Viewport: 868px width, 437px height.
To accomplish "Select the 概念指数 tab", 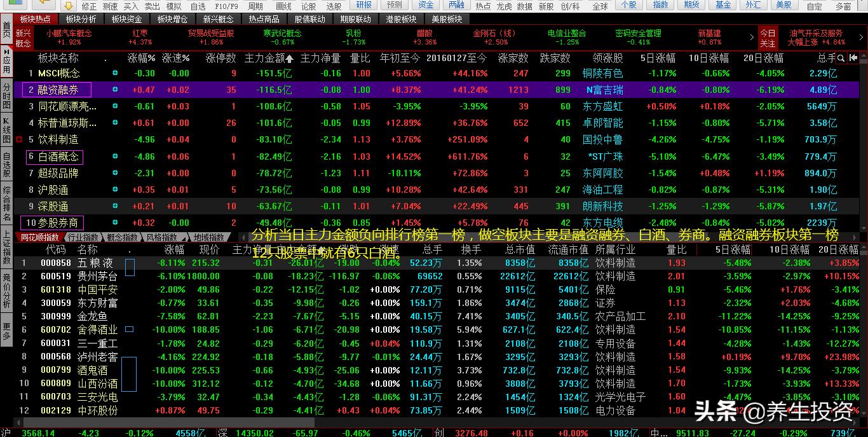I will (x=122, y=237).
